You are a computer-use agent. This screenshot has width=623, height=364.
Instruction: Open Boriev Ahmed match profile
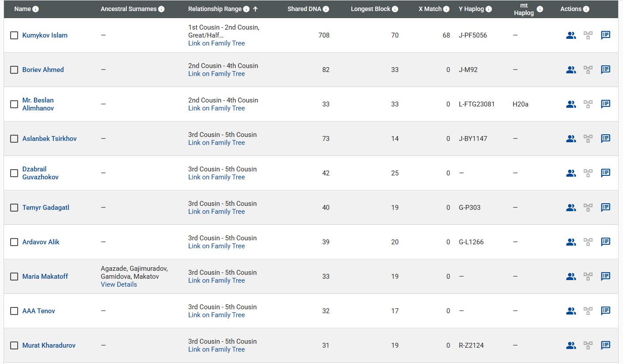click(43, 70)
